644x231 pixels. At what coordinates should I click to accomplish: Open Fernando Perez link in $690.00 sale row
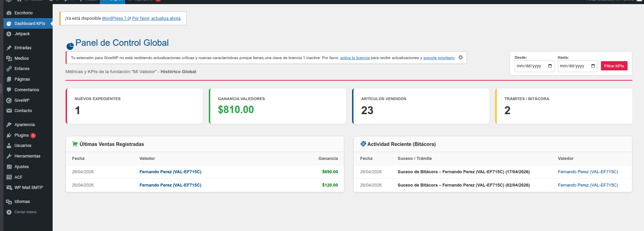[170, 172]
